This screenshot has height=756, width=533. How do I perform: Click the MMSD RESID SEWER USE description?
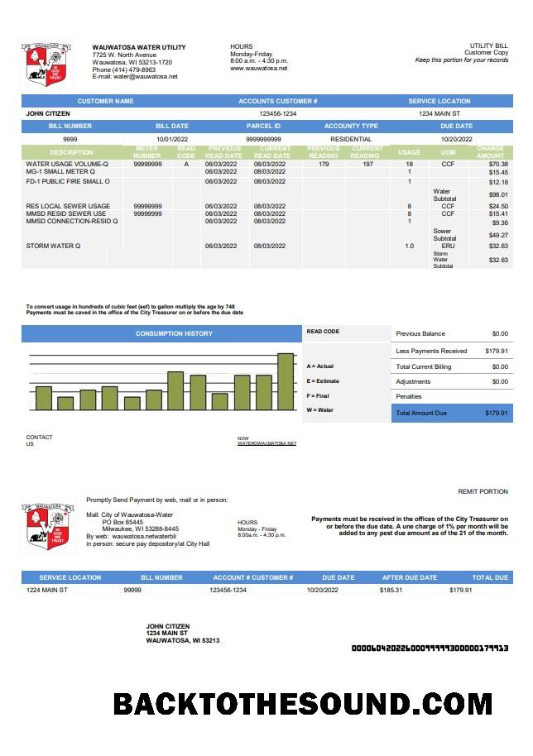(x=66, y=213)
